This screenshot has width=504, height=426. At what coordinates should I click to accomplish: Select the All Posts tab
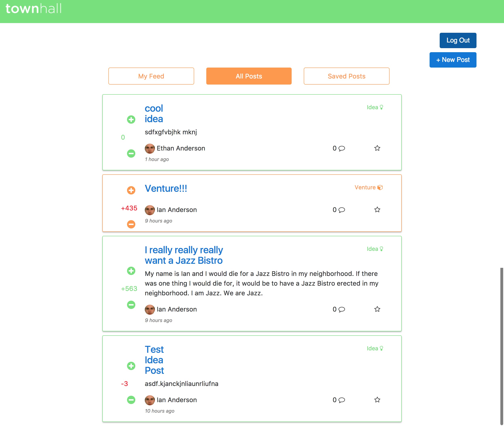click(x=249, y=76)
